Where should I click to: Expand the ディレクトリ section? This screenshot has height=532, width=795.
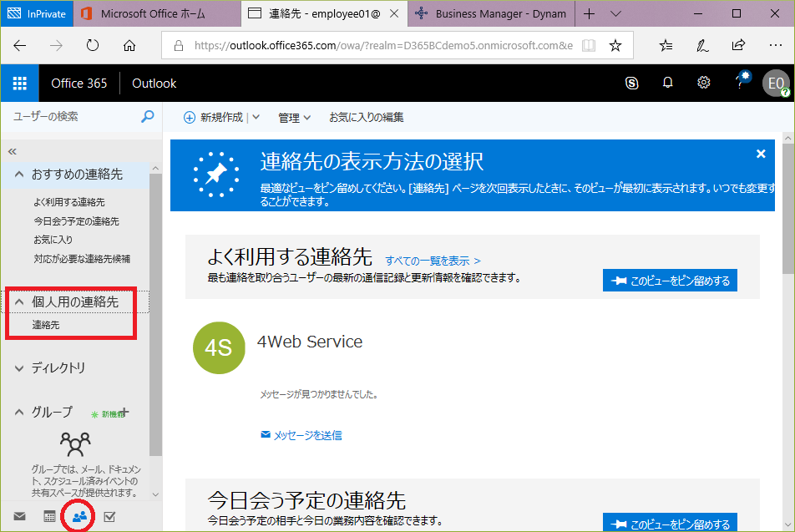click(19, 368)
